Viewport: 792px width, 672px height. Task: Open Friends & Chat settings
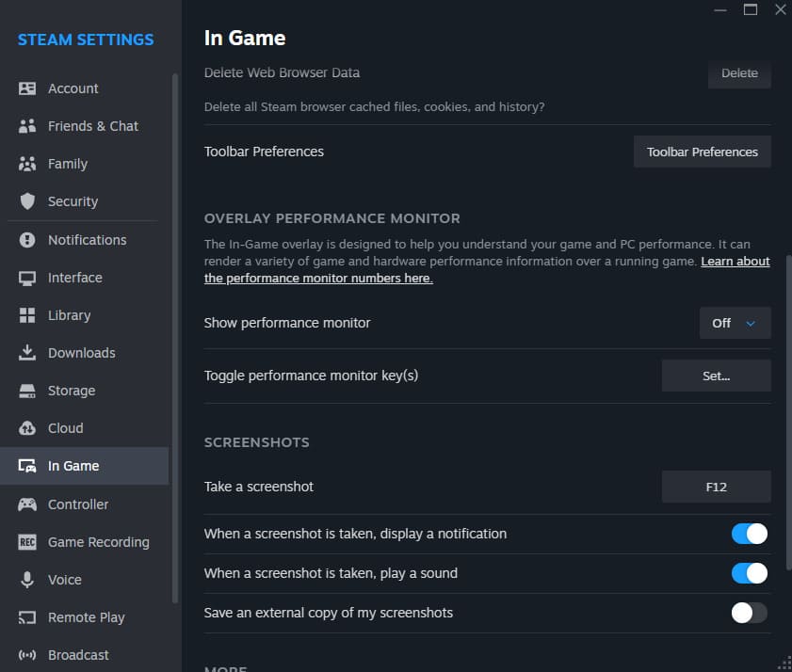pos(85,126)
